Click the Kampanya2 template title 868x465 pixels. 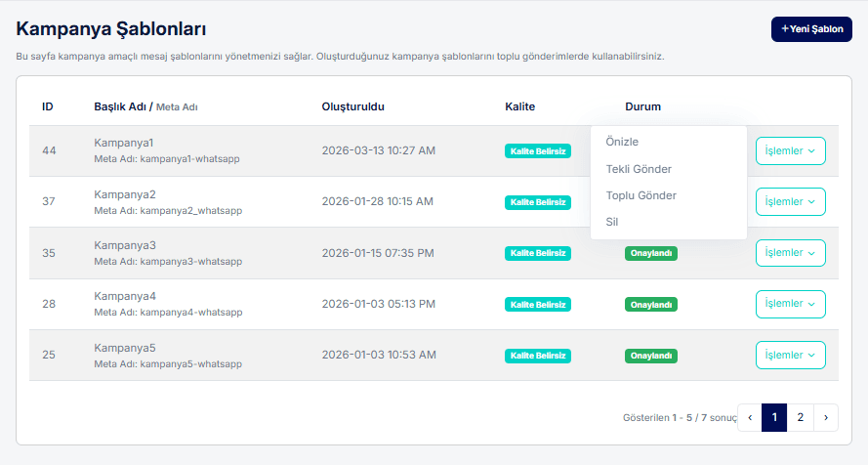coord(125,194)
